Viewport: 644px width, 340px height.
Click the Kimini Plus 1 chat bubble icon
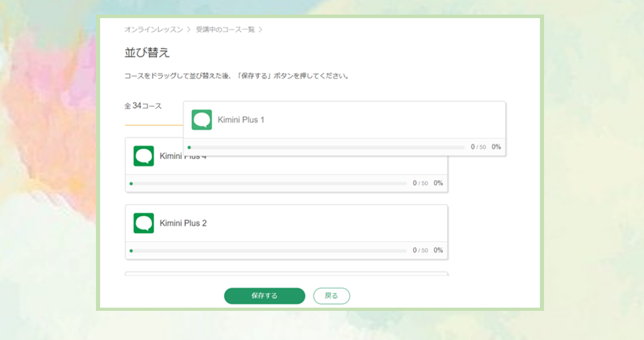tap(202, 120)
